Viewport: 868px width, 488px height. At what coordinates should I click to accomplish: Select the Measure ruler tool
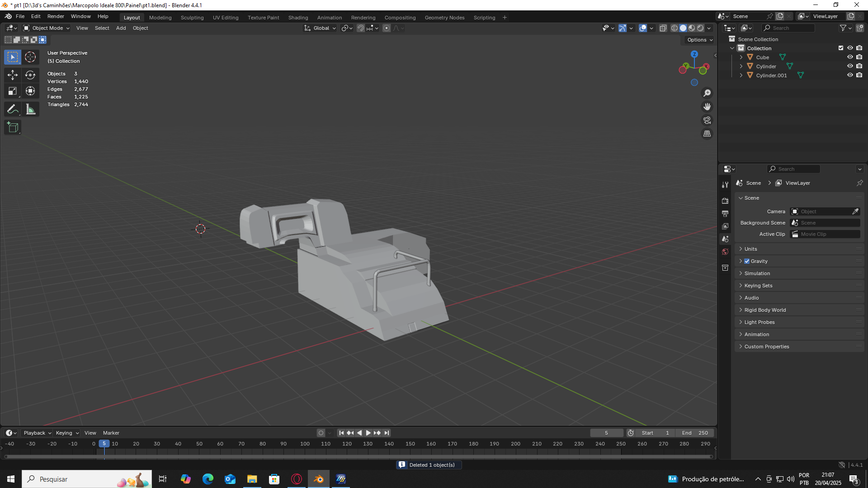pos(30,109)
